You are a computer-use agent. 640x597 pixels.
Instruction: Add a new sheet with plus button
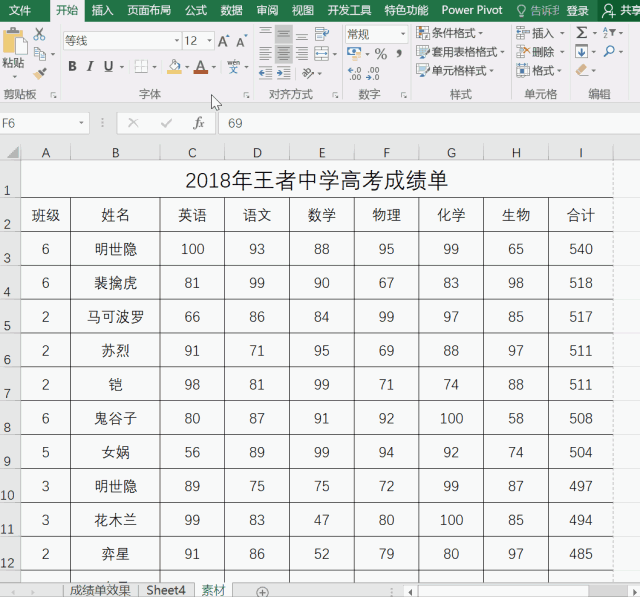click(x=262, y=591)
